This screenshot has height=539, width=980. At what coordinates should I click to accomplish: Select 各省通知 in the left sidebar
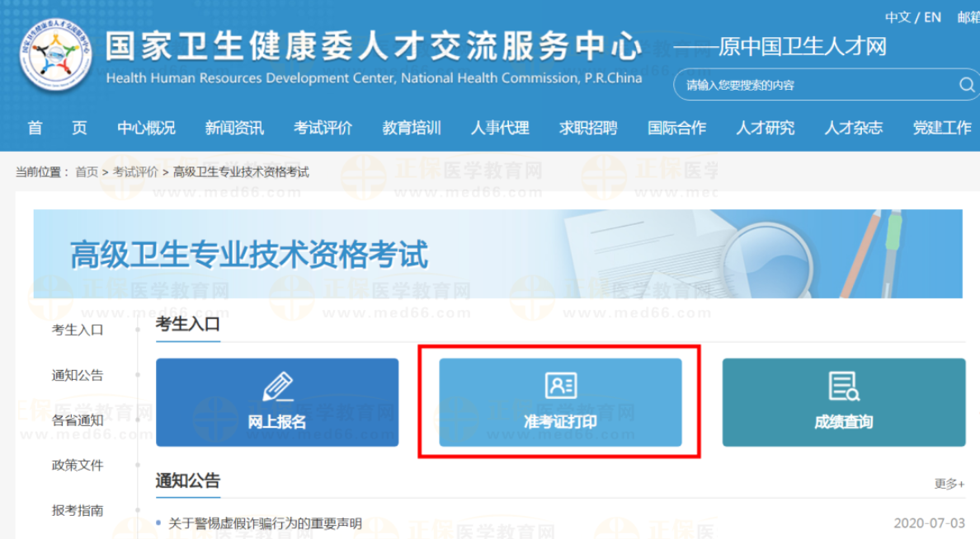[78, 420]
